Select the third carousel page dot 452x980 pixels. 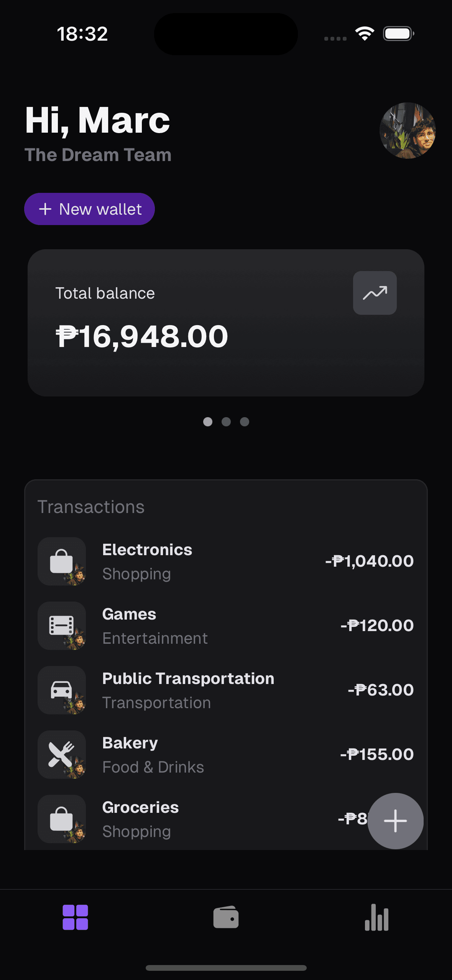pos(245,422)
